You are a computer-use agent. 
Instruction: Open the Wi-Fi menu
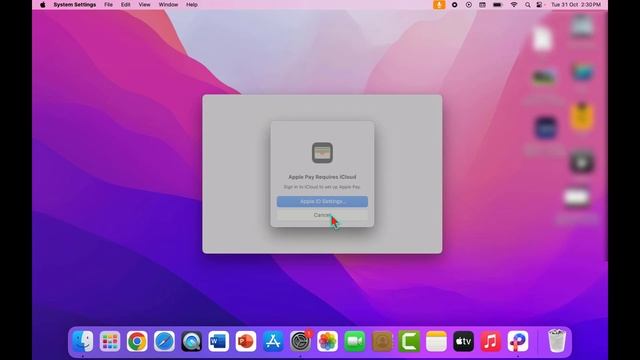pyautogui.click(x=514, y=5)
